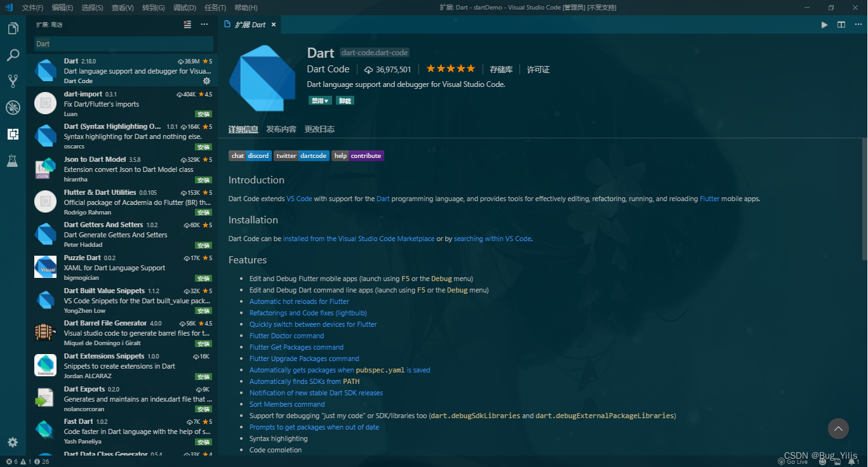Open the Flutter Doctor command link
Viewport: 868px width, 467px height.
click(x=286, y=336)
